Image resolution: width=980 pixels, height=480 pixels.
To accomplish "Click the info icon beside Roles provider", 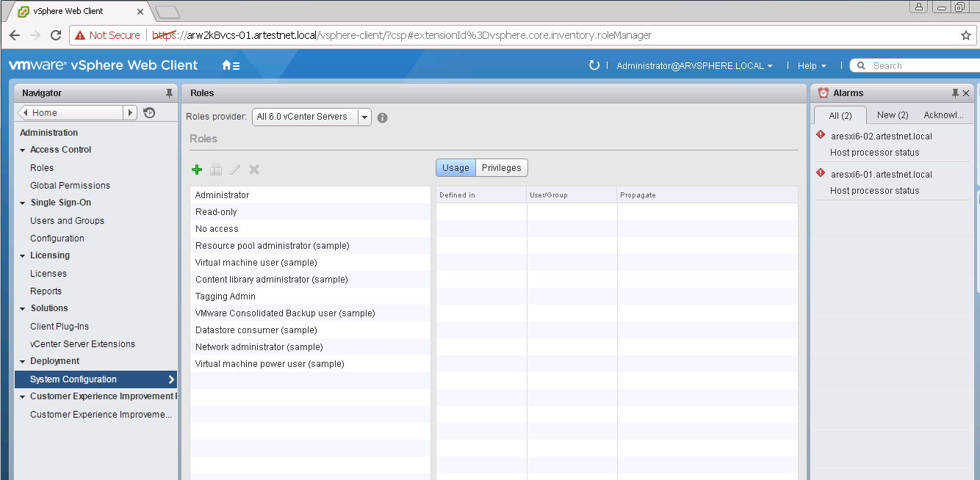I will (382, 117).
